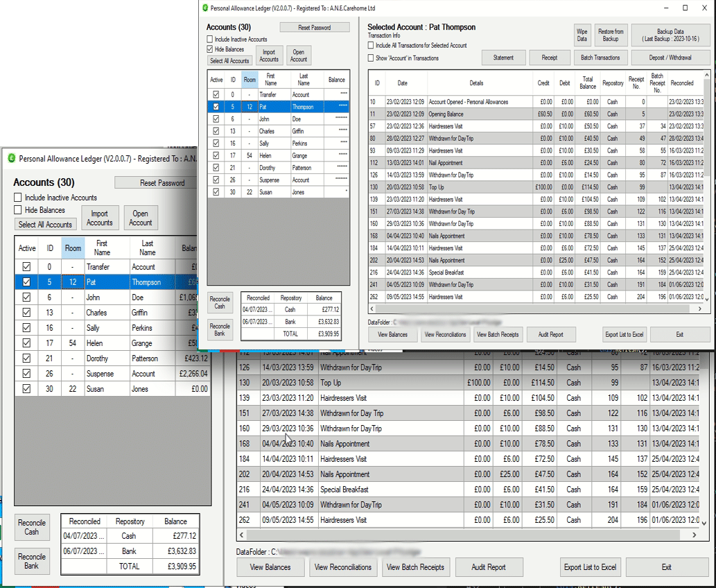Uncheck the ticked Hide Balances checkbox

coord(210,50)
